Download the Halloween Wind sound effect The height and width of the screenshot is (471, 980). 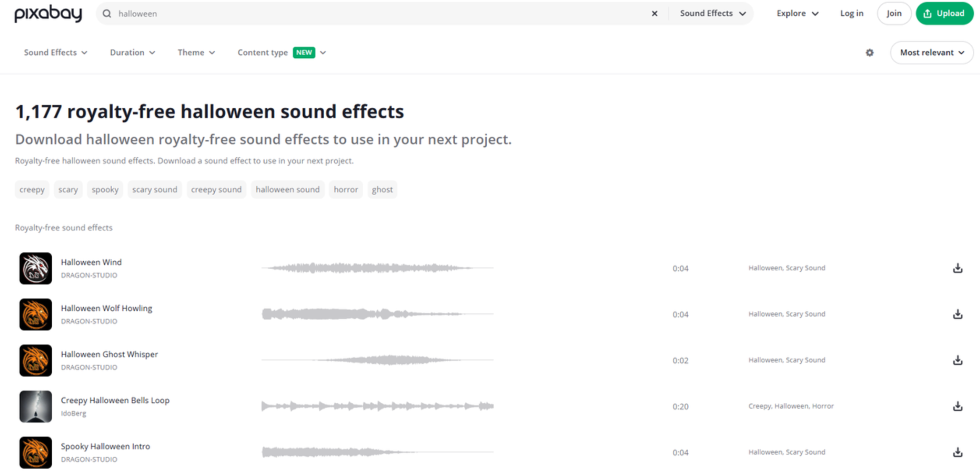pyautogui.click(x=957, y=268)
